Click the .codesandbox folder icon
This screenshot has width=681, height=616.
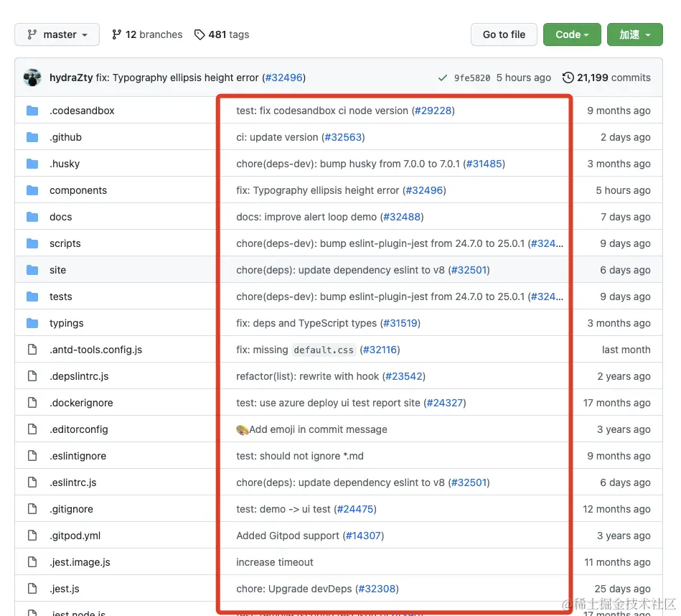32,111
